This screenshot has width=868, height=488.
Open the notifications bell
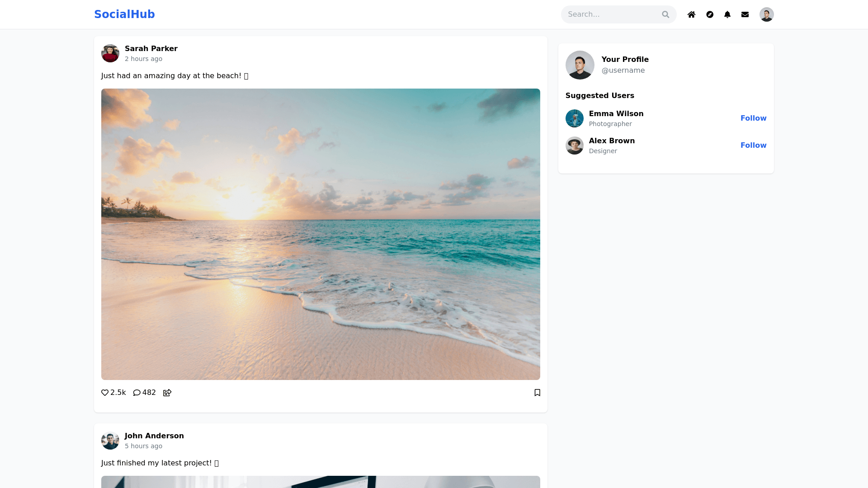click(x=727, y=14)
